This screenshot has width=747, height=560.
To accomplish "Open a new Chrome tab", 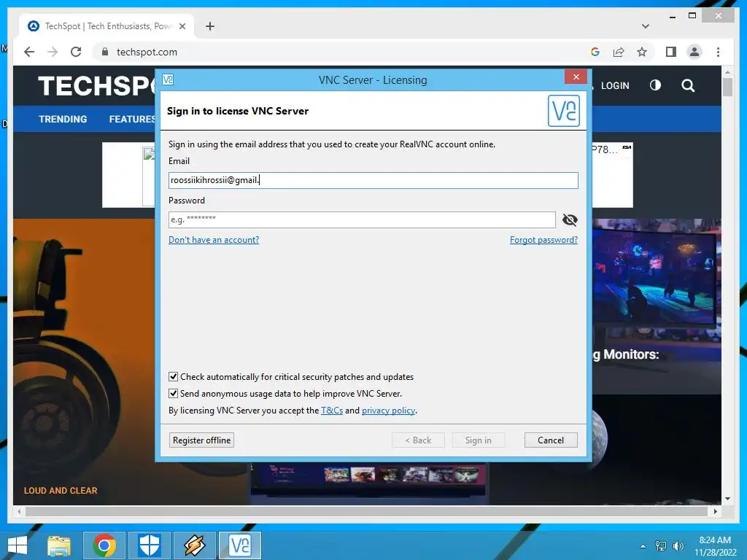I will pos(210,26).
